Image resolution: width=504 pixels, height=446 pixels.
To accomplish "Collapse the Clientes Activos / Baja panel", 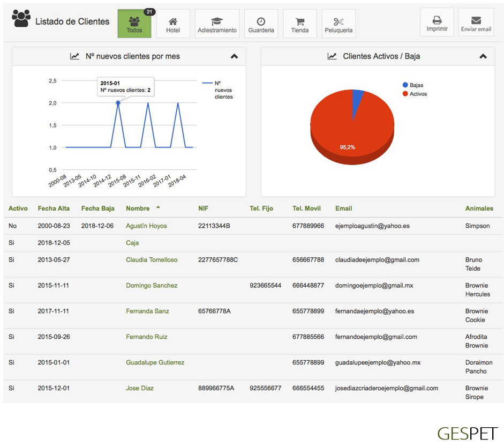I will (483, 56).
